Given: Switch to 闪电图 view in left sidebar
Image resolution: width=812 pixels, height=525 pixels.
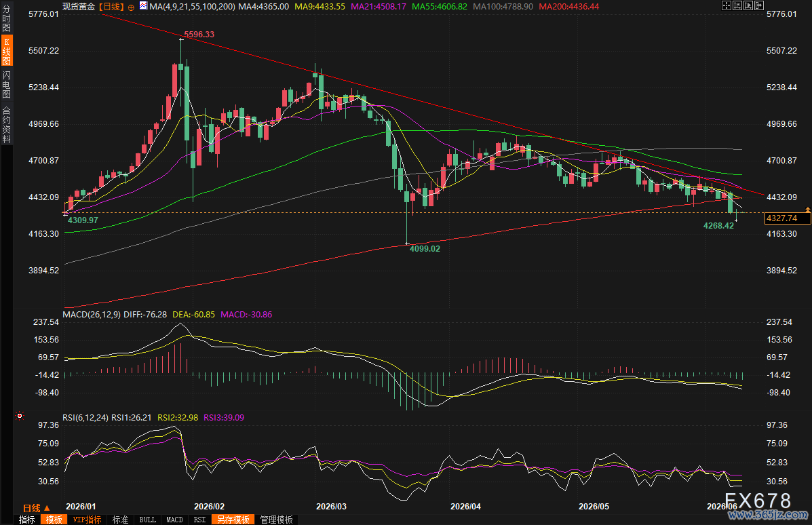Looking at the screenshot, I should click(6, 84).
